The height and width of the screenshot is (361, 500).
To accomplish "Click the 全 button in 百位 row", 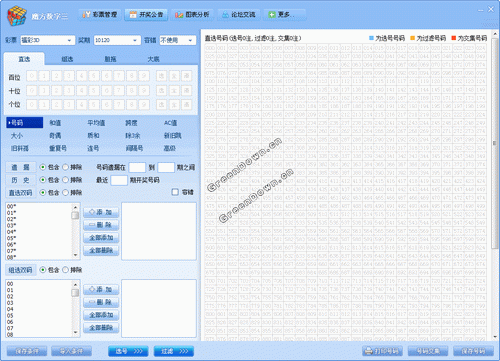I will 174,76.
